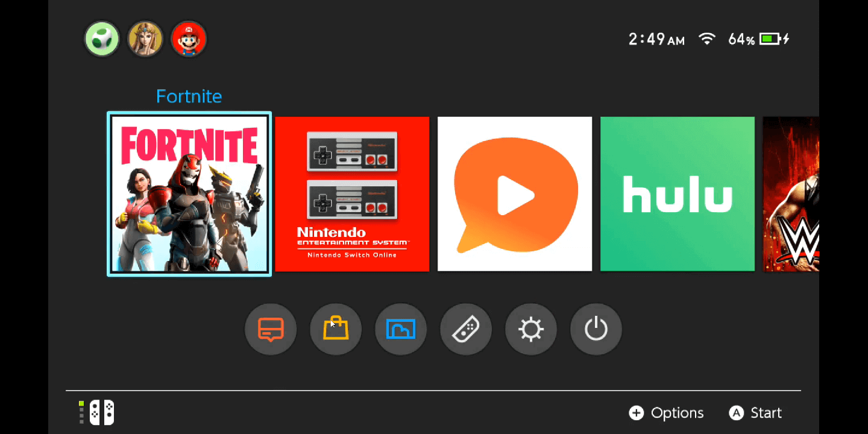Click the 64% battery percentage

(x=741, y=39)
